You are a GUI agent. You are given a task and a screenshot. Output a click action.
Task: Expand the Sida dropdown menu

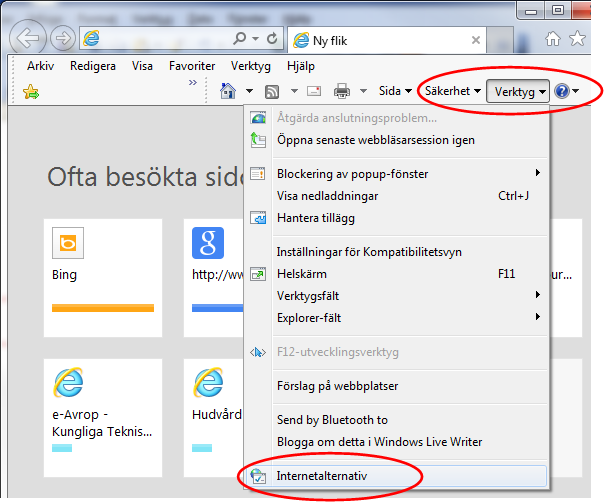tap(395, 91)
